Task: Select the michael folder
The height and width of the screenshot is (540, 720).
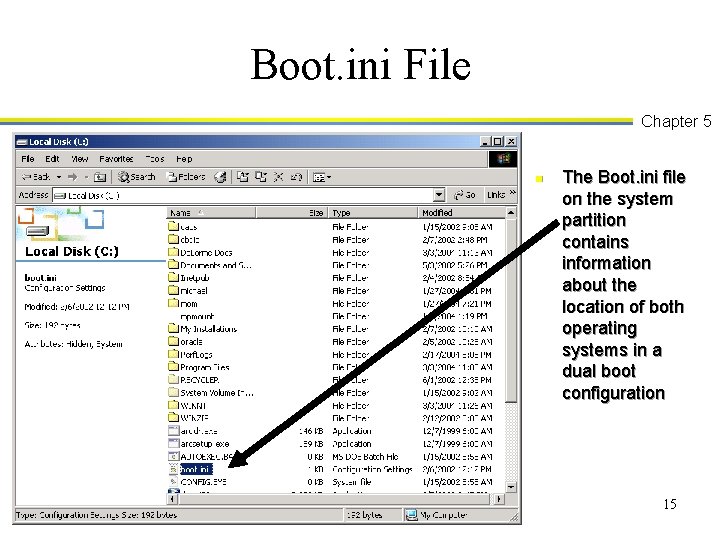Action: 188,291
